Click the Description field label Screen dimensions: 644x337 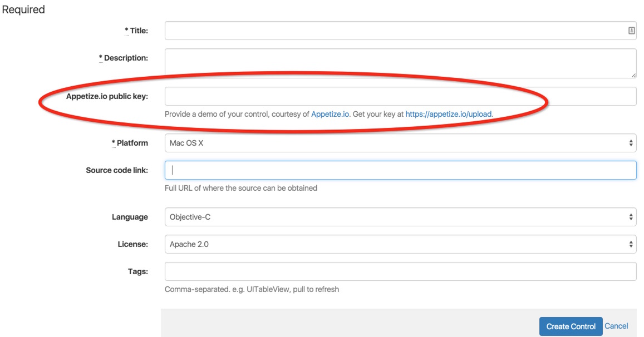126,58
